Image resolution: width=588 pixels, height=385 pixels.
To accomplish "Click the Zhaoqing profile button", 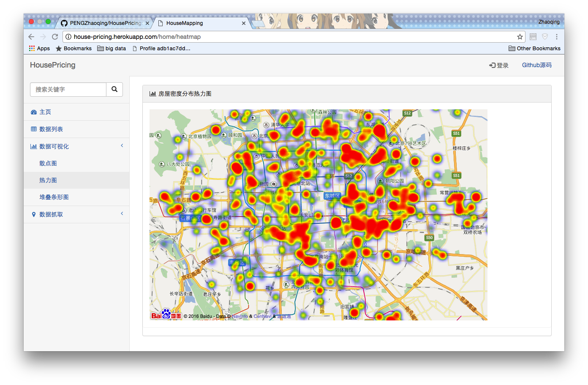I will point(549,22).
